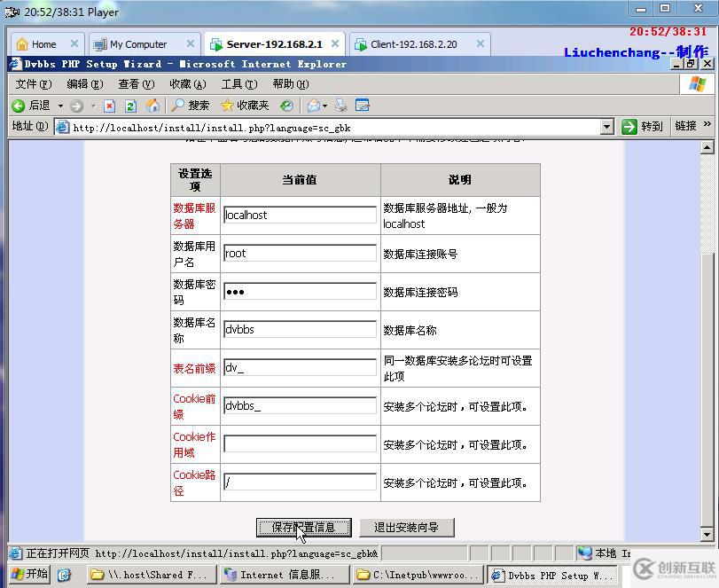The width and height of the screenshot is (719, 588).
Task: Close the Server-192.168.2.1 tab
Action: click(x=335, y=43)
